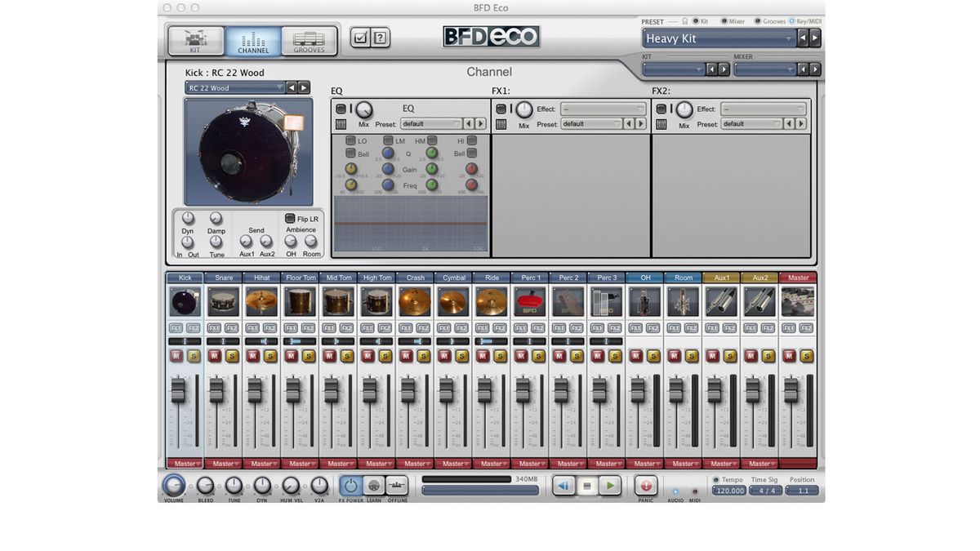The image size is (980, 551).
Task: Select Key/MIDI preset type radio button
Action: click(x=791, y=21)
